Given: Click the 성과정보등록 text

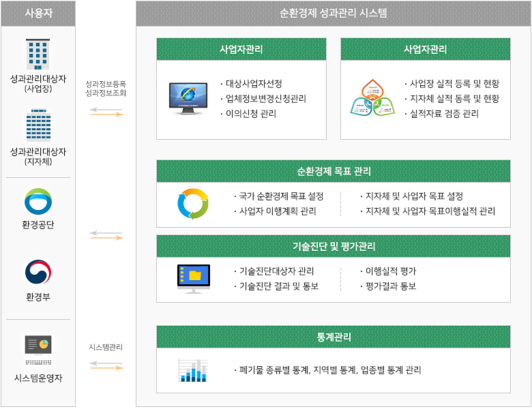Looking at the screenshot, I should [x=106, y=84].
